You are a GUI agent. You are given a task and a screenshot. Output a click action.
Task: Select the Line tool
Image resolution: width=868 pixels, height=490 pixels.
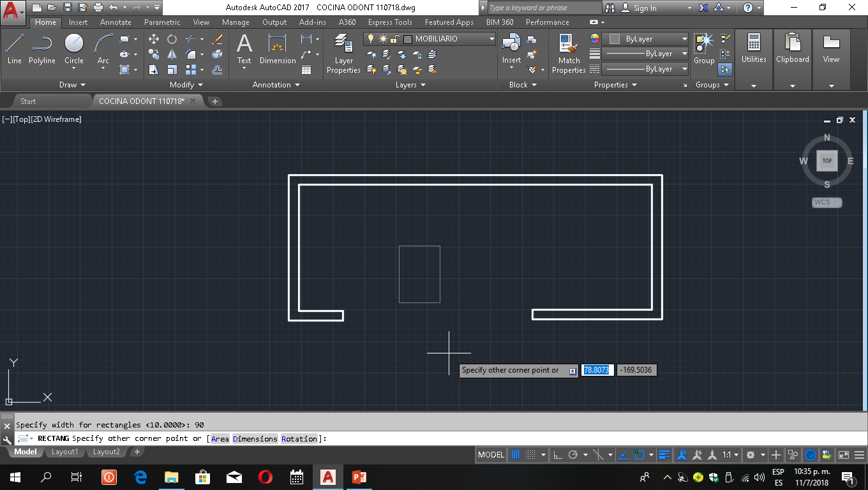(x=14, y=50)
